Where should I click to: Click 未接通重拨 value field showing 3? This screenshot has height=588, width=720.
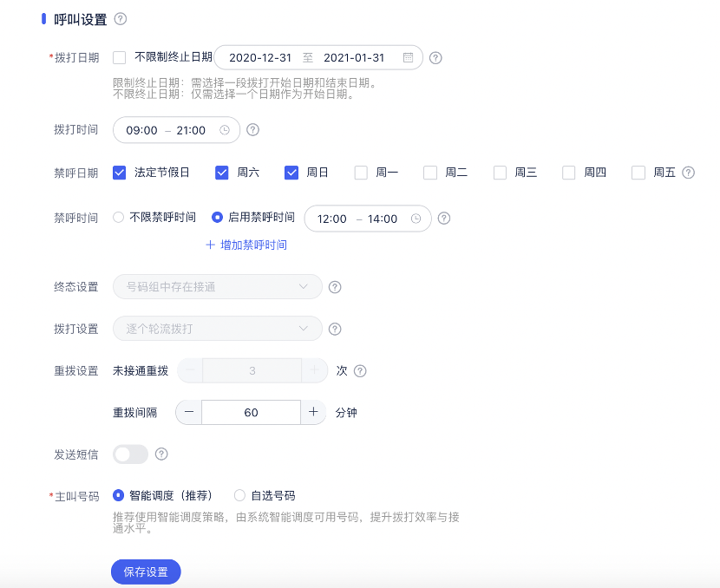tap(252, 370)
